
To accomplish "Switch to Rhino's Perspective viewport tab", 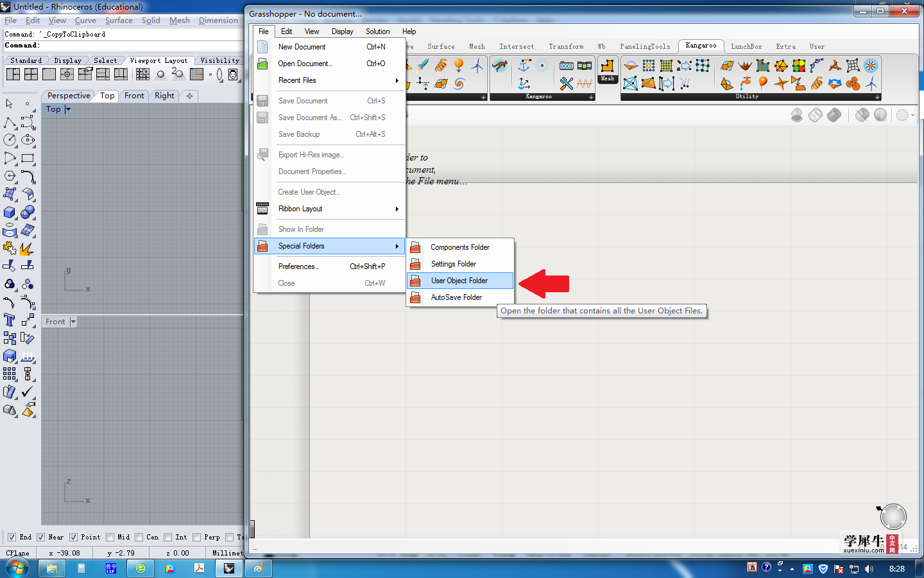I will coord(69,96).
